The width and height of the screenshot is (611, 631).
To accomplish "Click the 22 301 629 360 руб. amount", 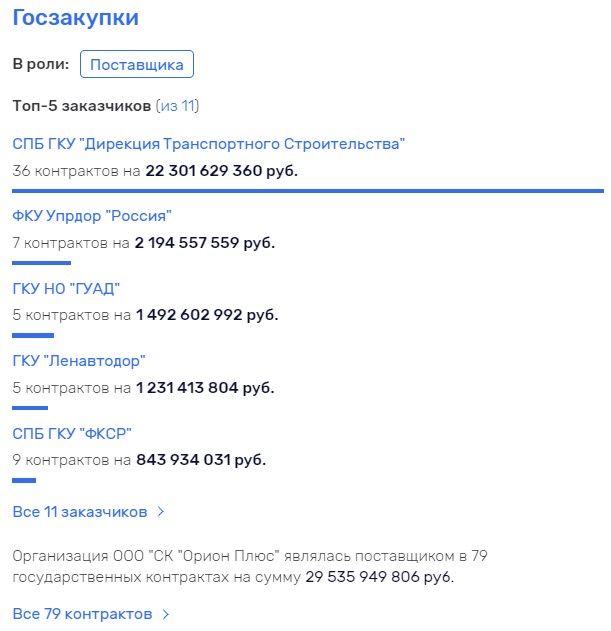I will [x=221, y=171].
